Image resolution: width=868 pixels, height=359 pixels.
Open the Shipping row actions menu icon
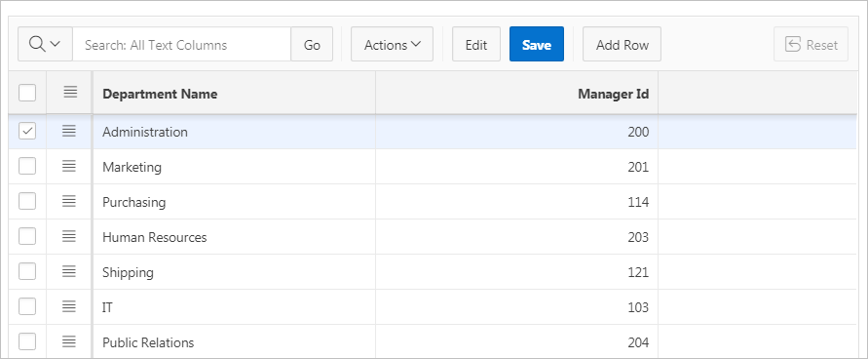[x=68, y=271]
